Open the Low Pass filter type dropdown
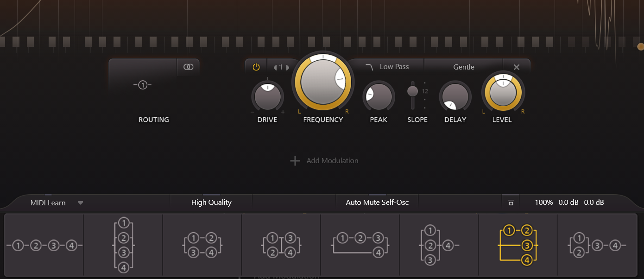The image size is (644, 279). pos(387,67)
